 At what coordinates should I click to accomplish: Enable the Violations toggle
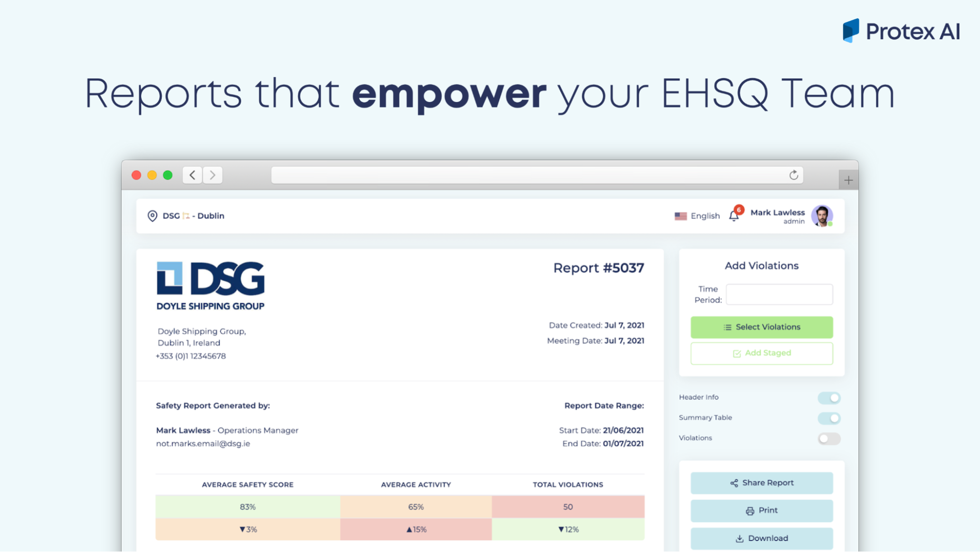[x=829, y=439]
